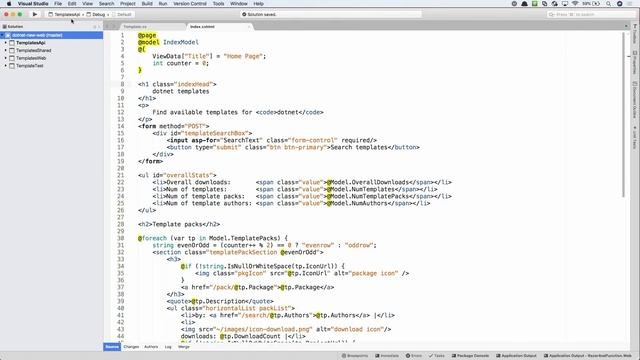The width and height of the screenshot is (640, 360).
Task: Open the Visual Studio application menu
Action: (33, 3)
